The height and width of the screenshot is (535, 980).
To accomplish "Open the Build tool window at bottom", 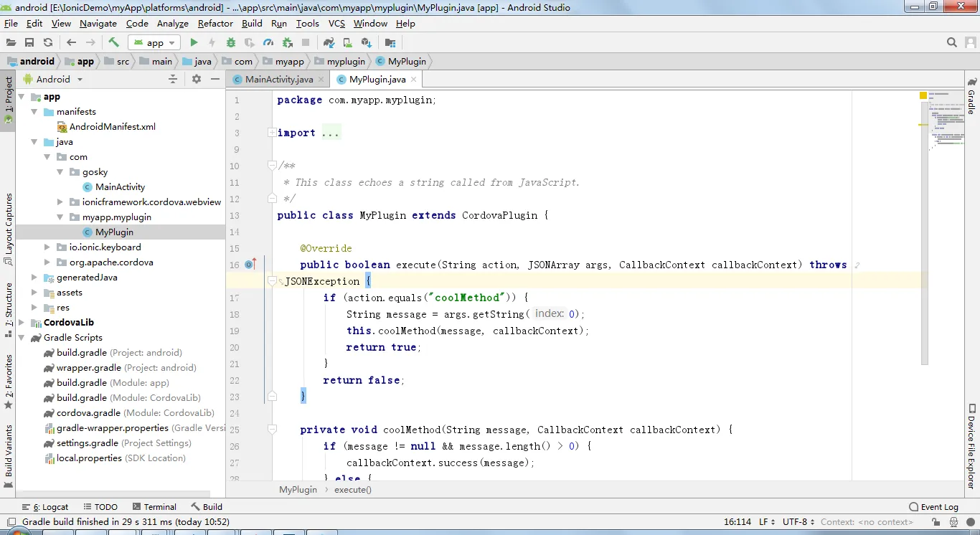I will [x=207, y=507].
